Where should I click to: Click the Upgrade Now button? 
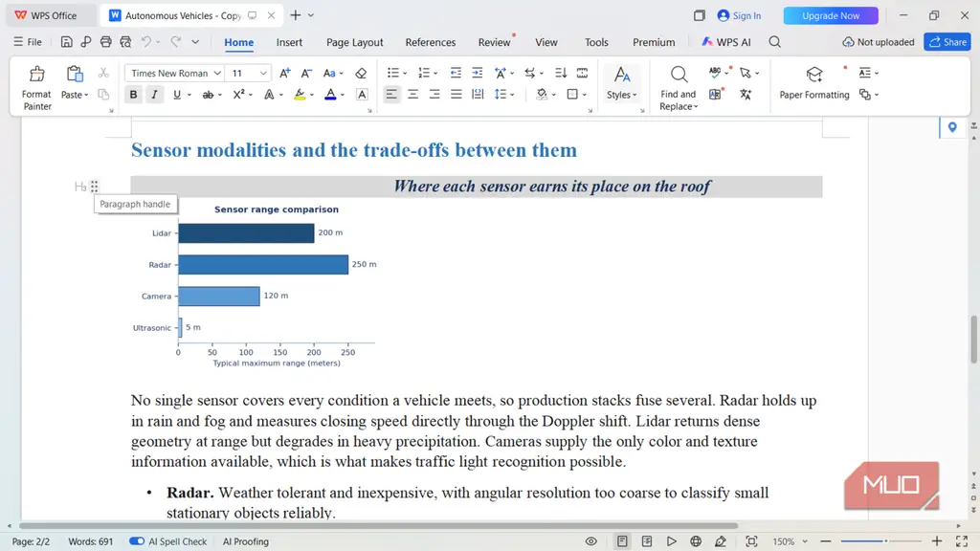point(831,15)
